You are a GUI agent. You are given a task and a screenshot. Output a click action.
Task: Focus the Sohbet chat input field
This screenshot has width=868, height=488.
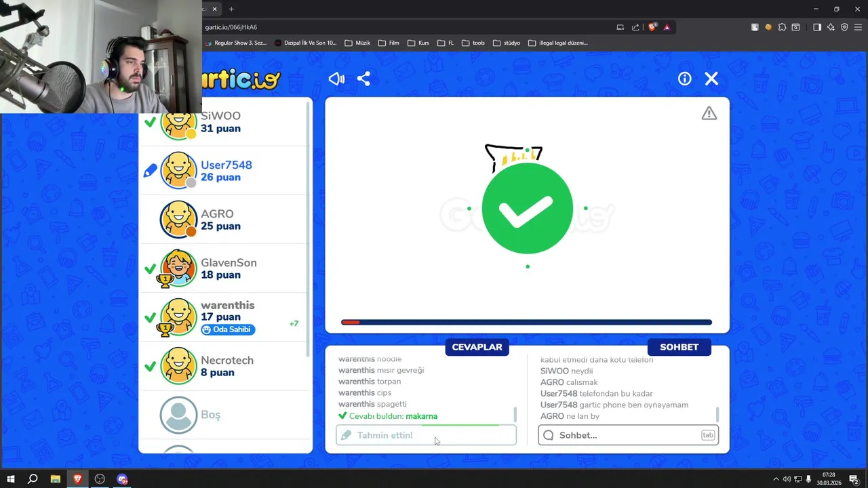(x=628, y=435)
